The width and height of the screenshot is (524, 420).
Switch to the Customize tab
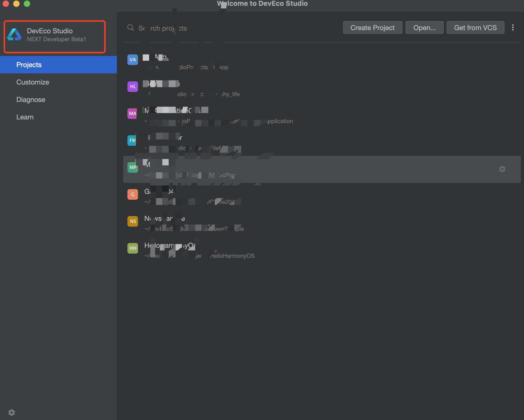coord(33,82)
